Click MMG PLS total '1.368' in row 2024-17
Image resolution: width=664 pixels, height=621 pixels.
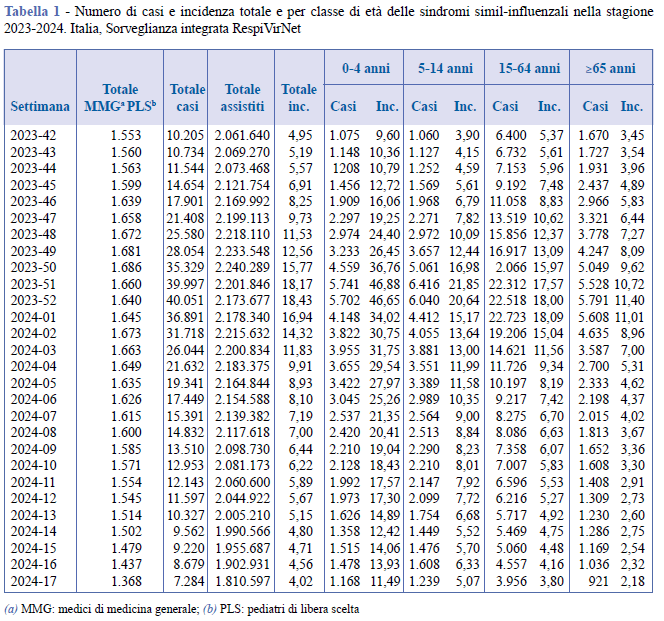[126, 581]
